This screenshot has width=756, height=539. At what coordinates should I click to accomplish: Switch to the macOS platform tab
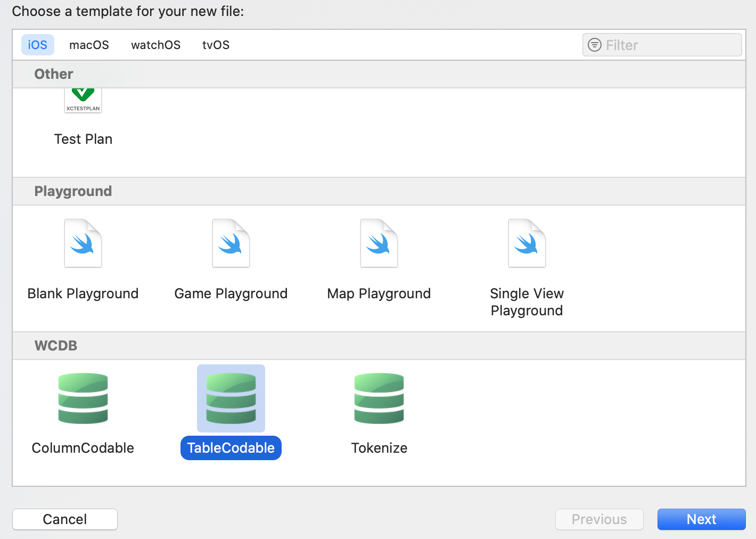(89, 45)
